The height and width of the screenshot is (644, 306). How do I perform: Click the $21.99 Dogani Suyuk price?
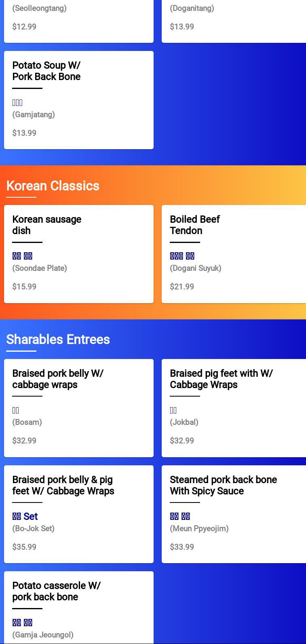pyautogui.click(x=182, y=287)
